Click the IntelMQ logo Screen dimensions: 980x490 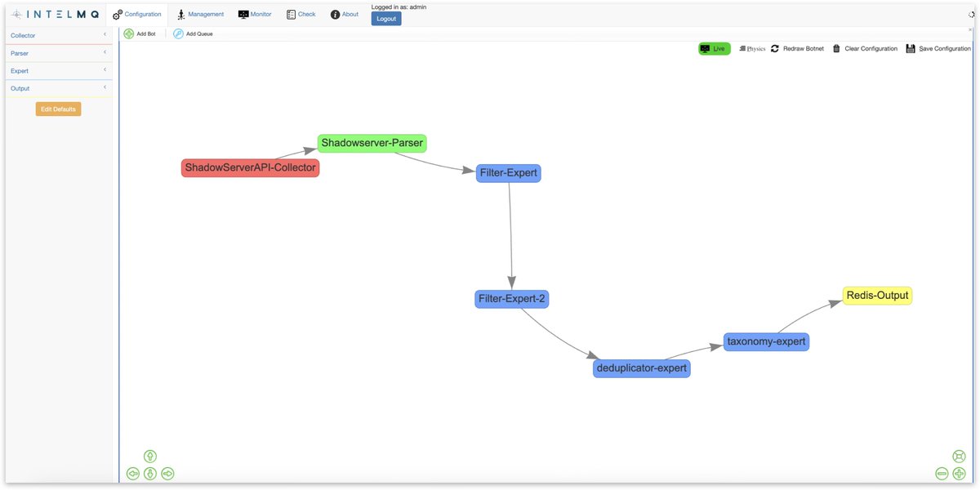coord(56,14)
